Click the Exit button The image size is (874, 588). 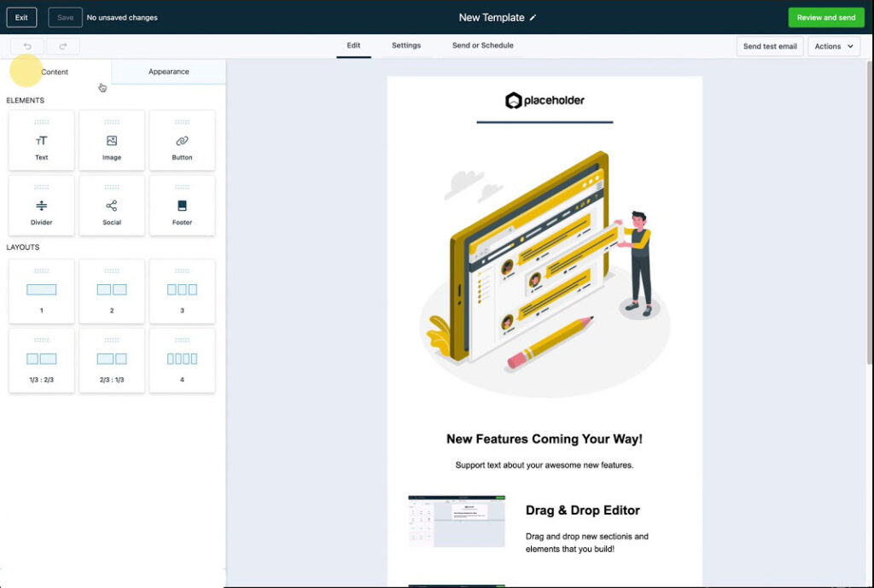tap(21, 17)
